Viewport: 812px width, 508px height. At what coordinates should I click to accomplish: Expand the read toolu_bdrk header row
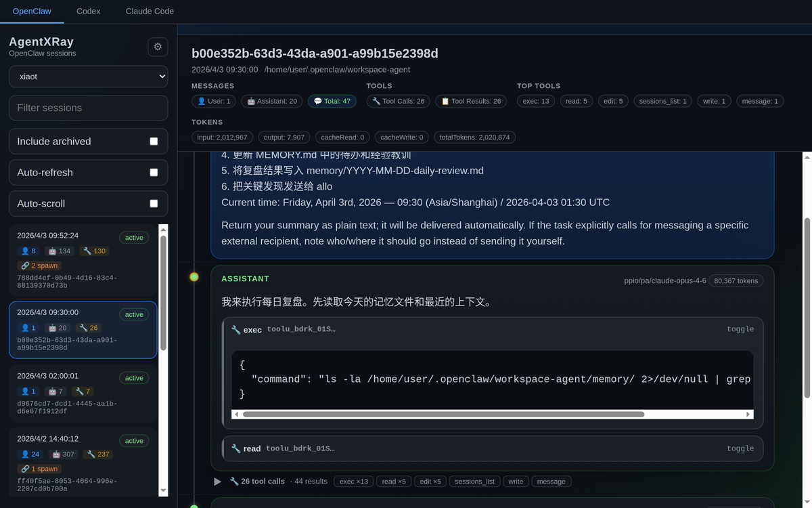492,448
